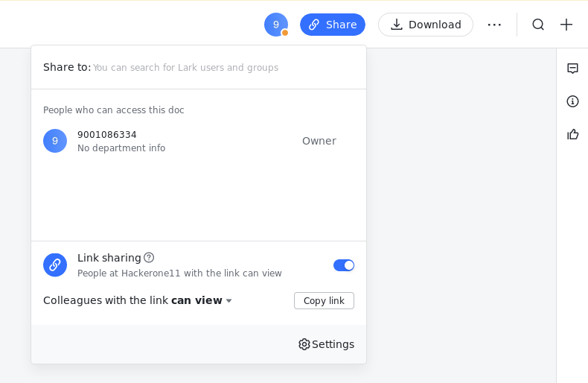Copy the sharing link
The height and width of the screenshot is (383, 588).
coord(324,300)
